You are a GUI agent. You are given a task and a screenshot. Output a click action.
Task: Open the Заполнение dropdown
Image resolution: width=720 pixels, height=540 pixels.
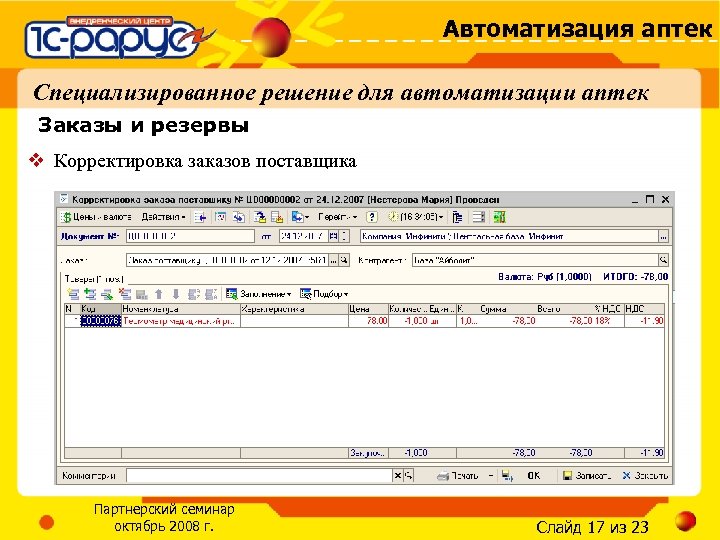click(259, 294)
